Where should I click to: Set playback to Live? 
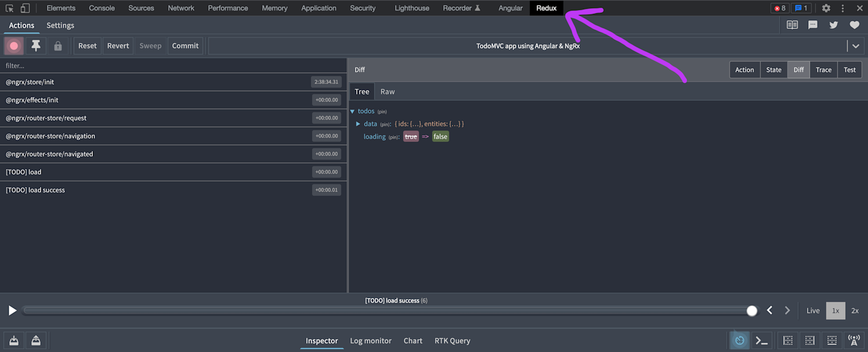(813, 311)
